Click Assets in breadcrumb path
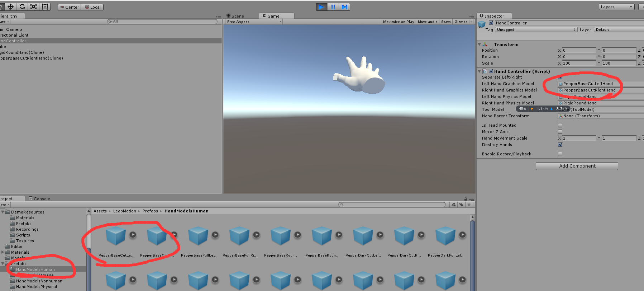Image resolution: width=644 pixels, height=291 pixels. (x=100, y=211)
